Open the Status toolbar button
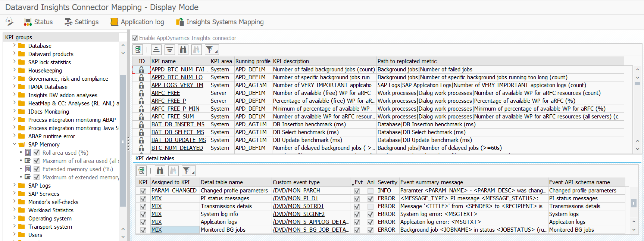Image resolution: width=644 pixels, height=241 pixels. point(38,22)
